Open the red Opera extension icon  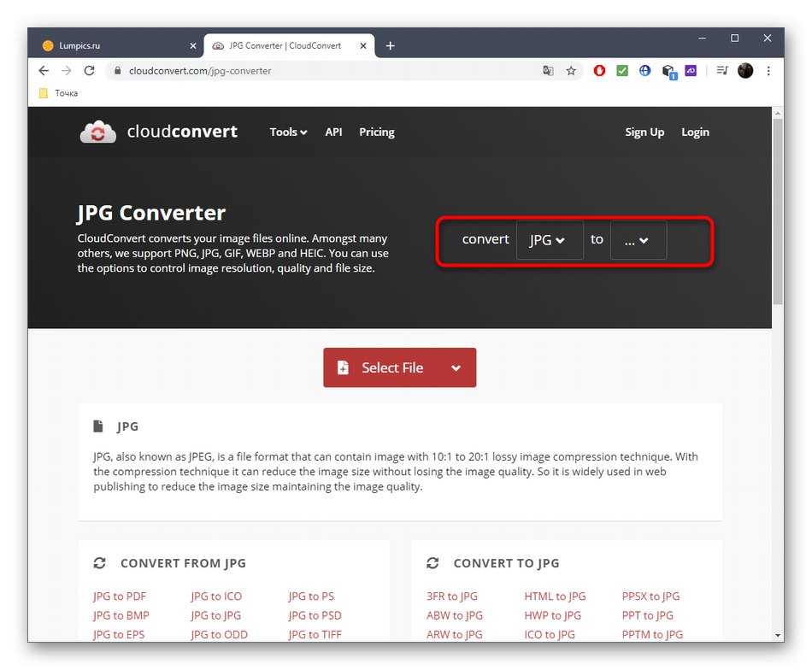(x=599, y=71)
